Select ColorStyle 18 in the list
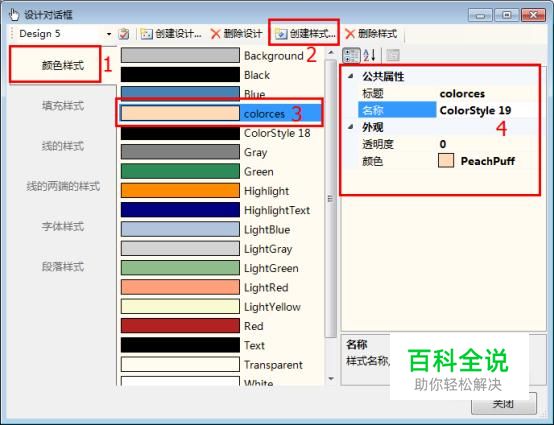The image size is (554, 425). [x=221, y=133]
